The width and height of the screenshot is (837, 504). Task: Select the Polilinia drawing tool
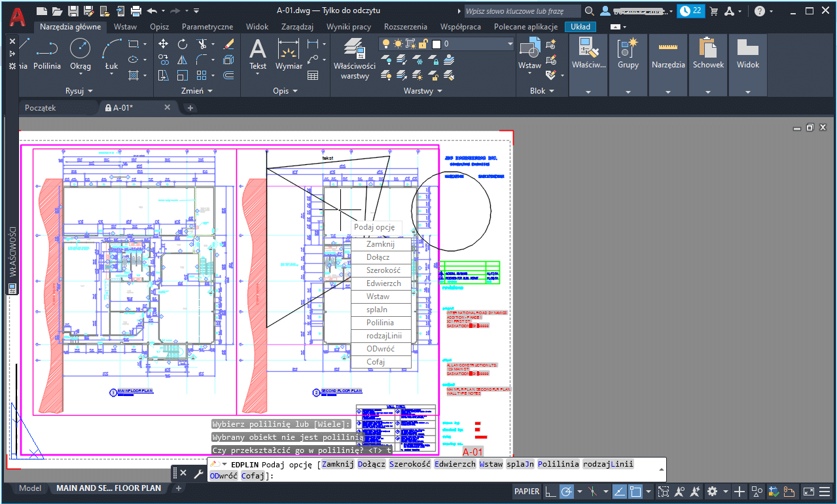point(47,54)
